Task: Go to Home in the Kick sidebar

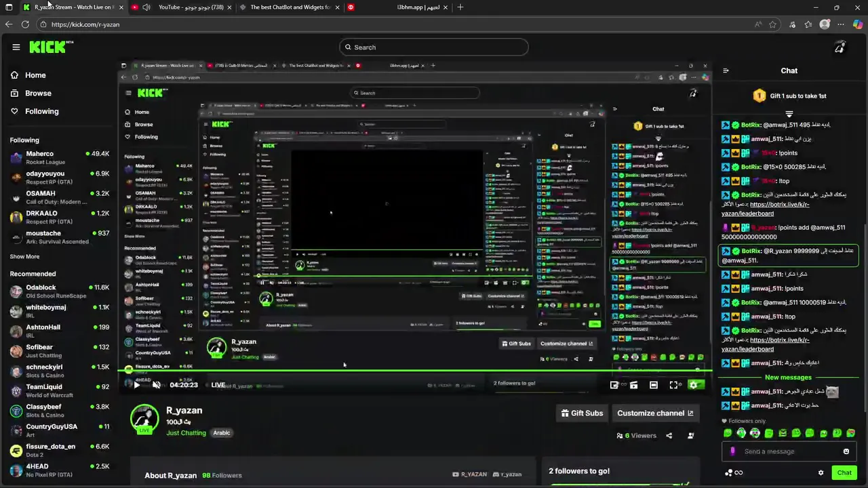Action: [x=35, y=75]
